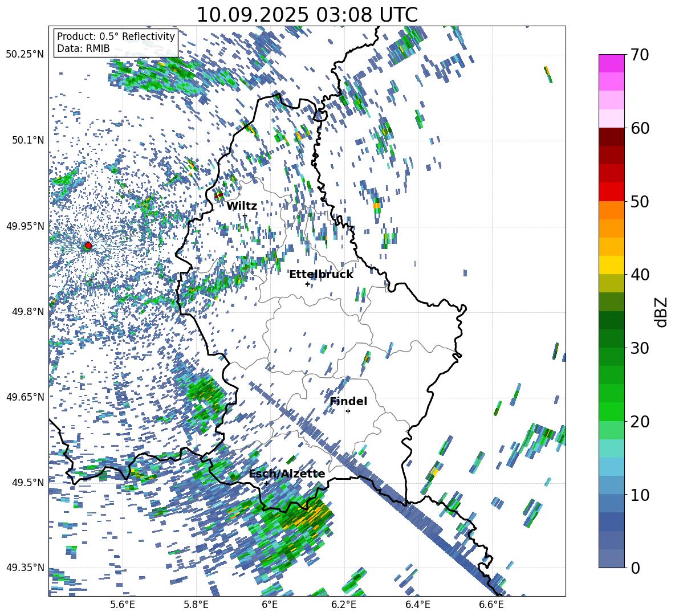Click the colorbar tick label 30
The image size is (675, 616).
639,348
